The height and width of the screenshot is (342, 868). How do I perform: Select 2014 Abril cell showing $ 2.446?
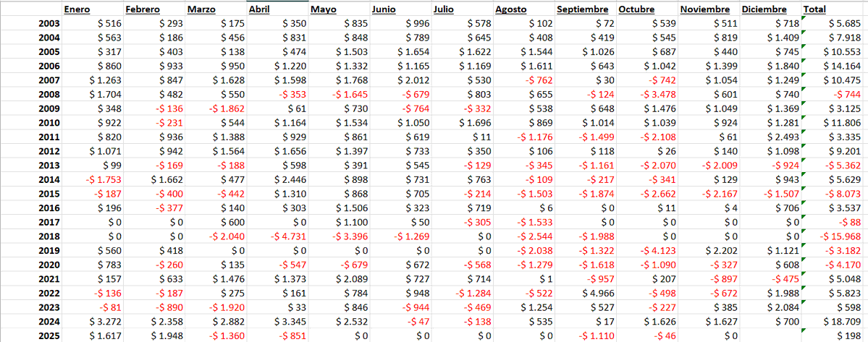point(277,179)
